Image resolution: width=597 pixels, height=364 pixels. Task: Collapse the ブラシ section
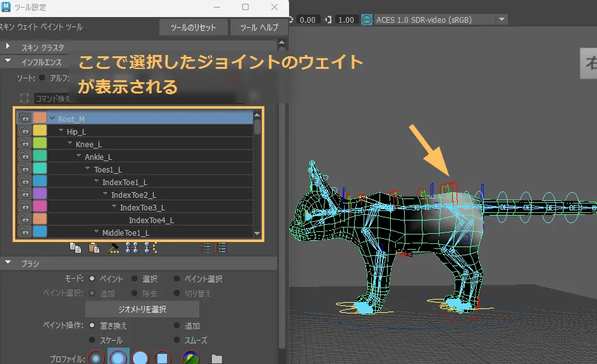[8, 263]
